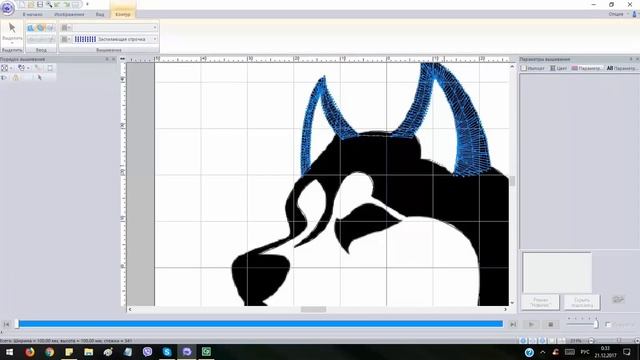The height and width of the screenshot is (360, 640).
Task: Open Firefox from the taskbar
Action: pos(30,352)
